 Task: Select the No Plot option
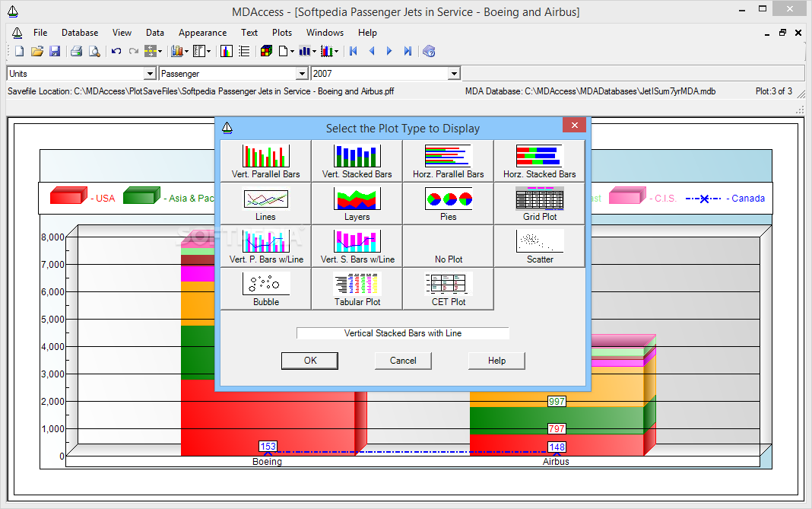pos(448,246)
